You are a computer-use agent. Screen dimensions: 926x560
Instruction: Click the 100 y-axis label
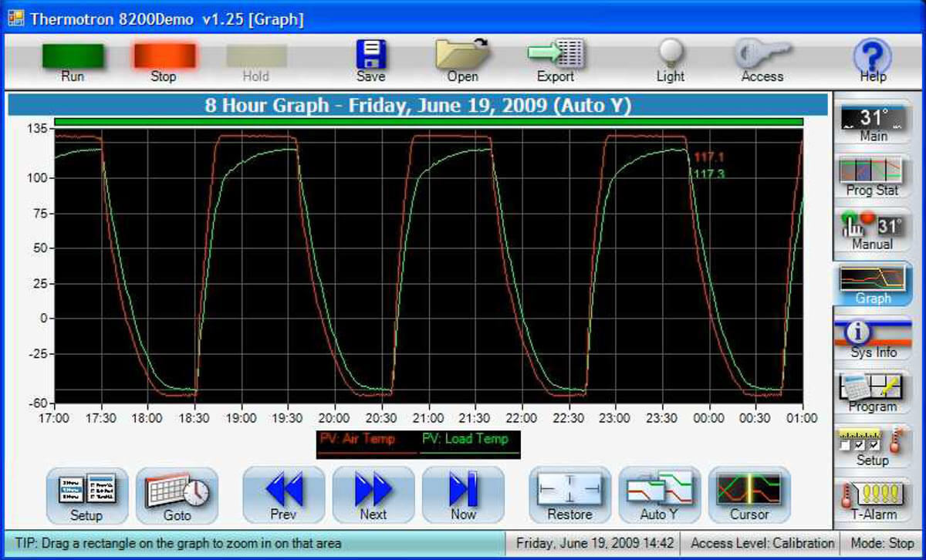(37, 177)
